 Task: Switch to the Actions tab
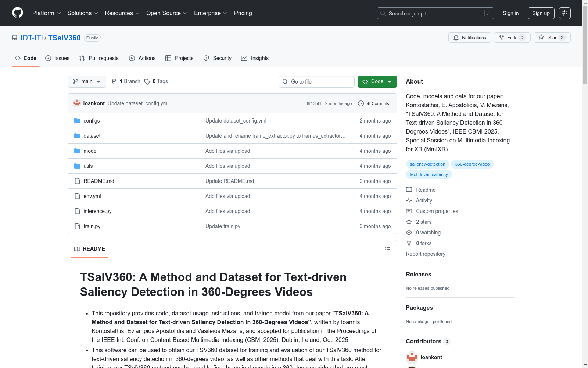click(142, 58)
